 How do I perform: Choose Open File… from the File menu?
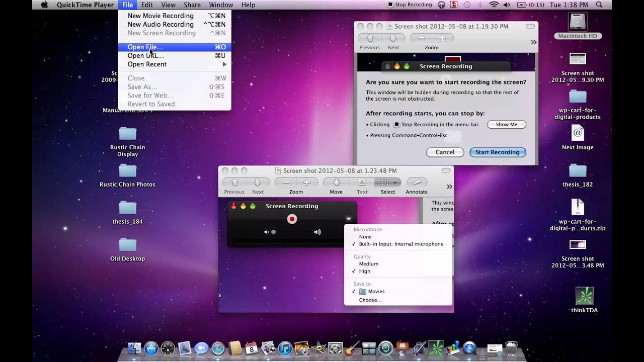click(175, 47)
